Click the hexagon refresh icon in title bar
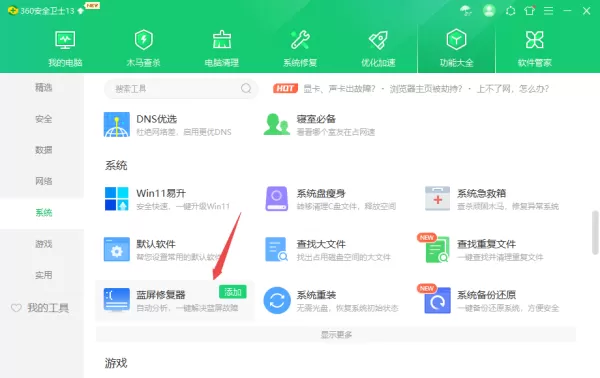600x378 pixels. [510, 11]
